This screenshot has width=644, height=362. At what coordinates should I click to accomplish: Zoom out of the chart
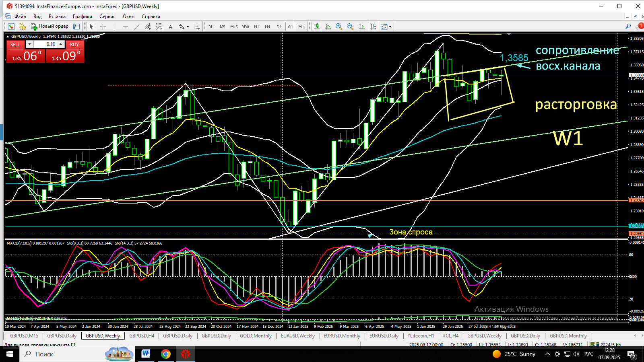(x=350, y=27)
